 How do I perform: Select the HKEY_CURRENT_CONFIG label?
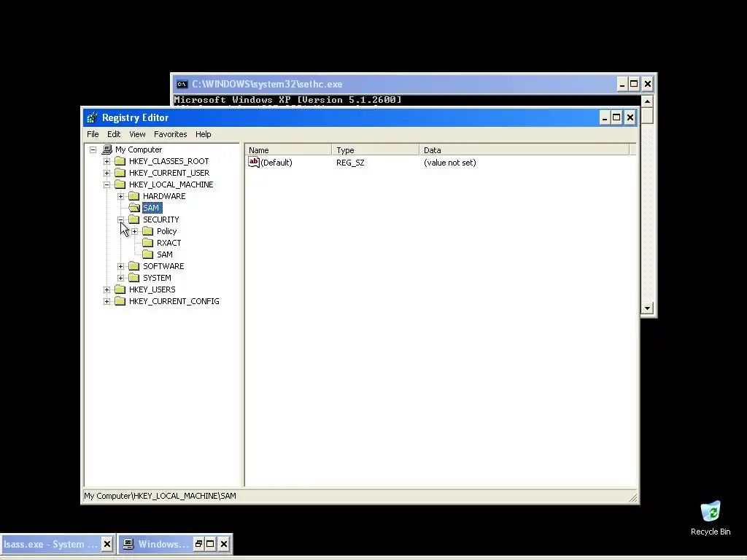point(174,301)
